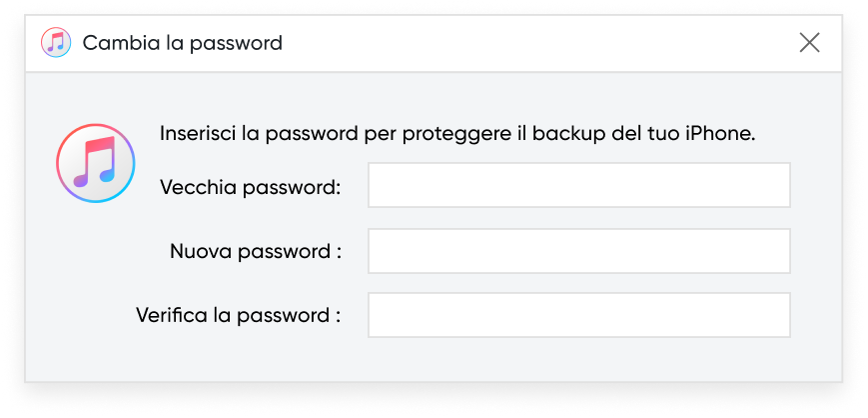Screen dimensions: 868x418
Task: Close the Cambia la password dialog
Action: 809,42
